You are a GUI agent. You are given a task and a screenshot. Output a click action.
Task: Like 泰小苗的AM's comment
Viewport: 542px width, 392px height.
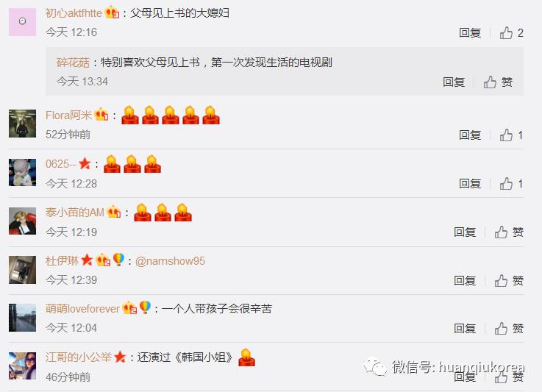coord(509,232)
